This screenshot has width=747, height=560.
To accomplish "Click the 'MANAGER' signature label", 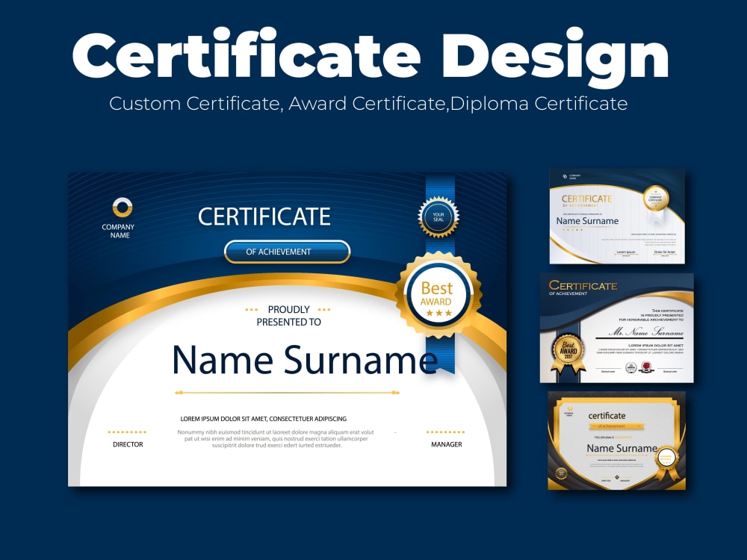I will 447,444.
